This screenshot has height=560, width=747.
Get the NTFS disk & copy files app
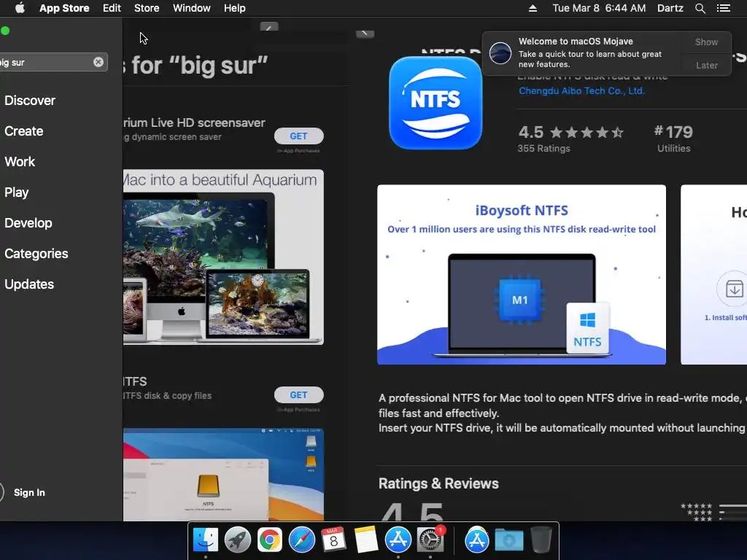coord(298,395)
